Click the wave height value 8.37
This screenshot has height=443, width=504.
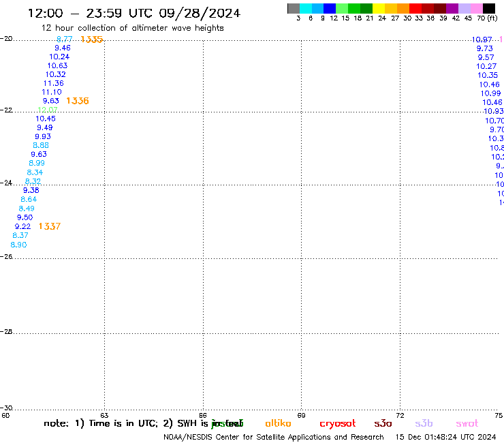[20, 236]
